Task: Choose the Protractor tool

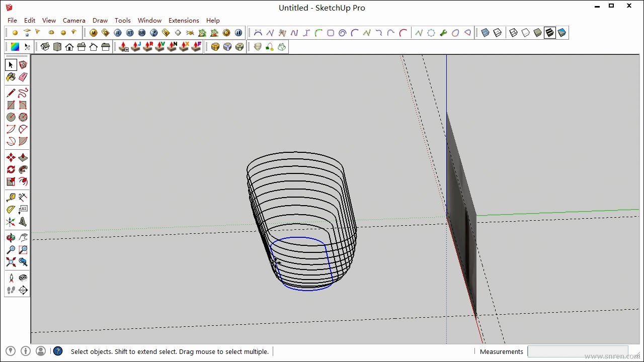Action: coord(11,210)
